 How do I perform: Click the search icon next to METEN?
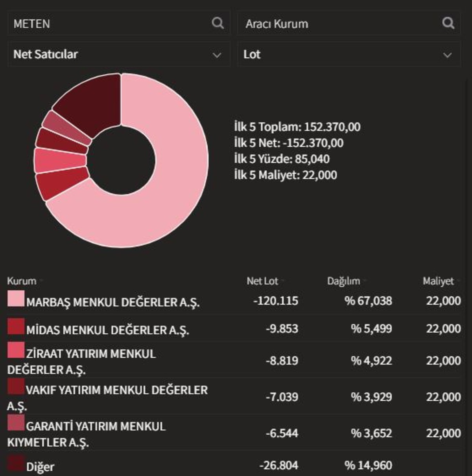(218, 23)
